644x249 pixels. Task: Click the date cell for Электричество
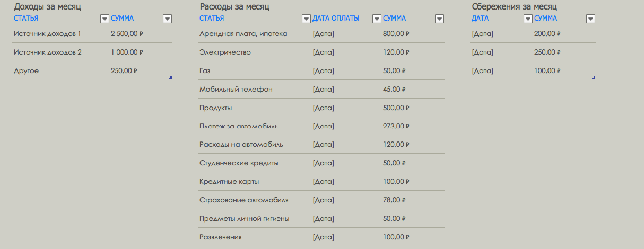tap(324, 52)
